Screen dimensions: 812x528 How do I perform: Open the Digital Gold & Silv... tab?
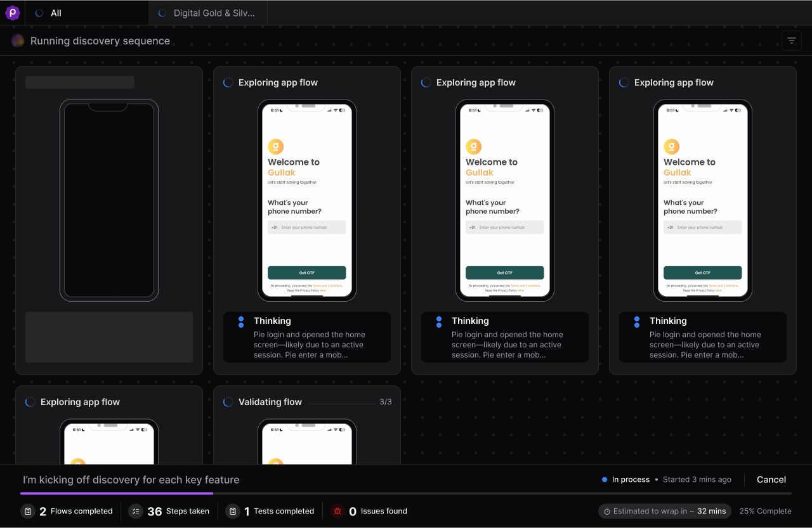coord(207,13)
